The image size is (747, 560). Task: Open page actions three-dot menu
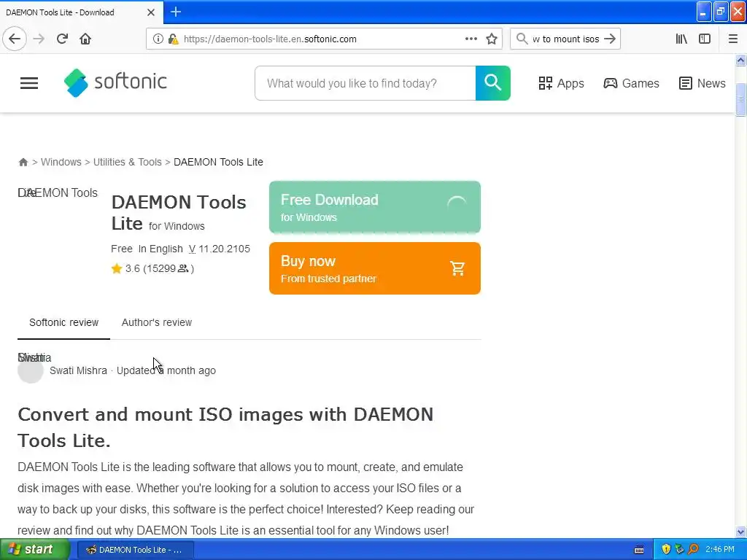[471, 39]
